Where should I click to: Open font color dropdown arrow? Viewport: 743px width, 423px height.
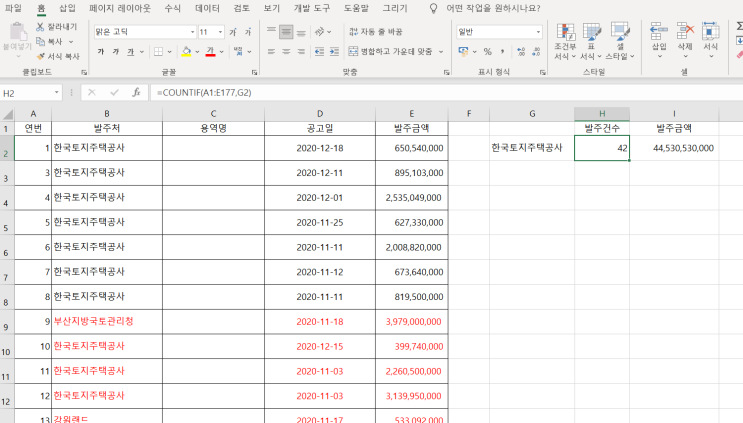tap(221, 52)
